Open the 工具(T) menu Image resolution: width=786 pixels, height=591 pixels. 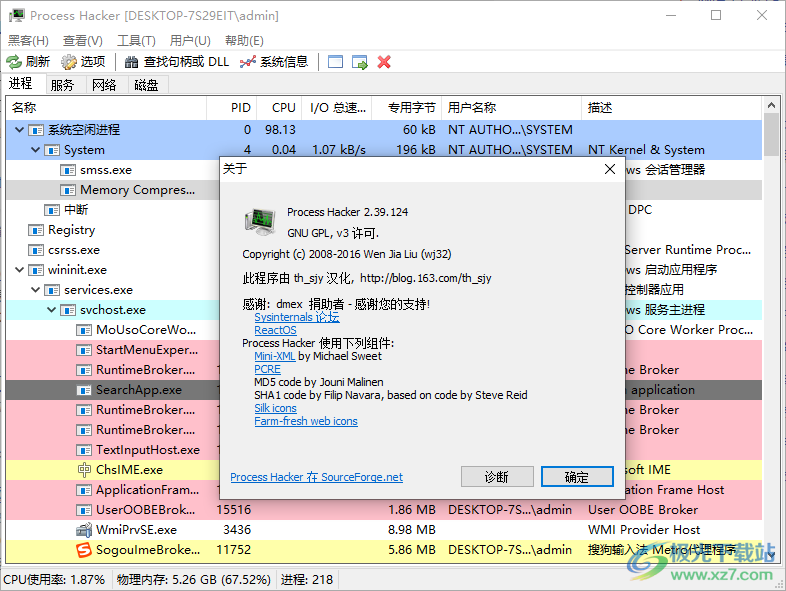(x=136, y=41)
